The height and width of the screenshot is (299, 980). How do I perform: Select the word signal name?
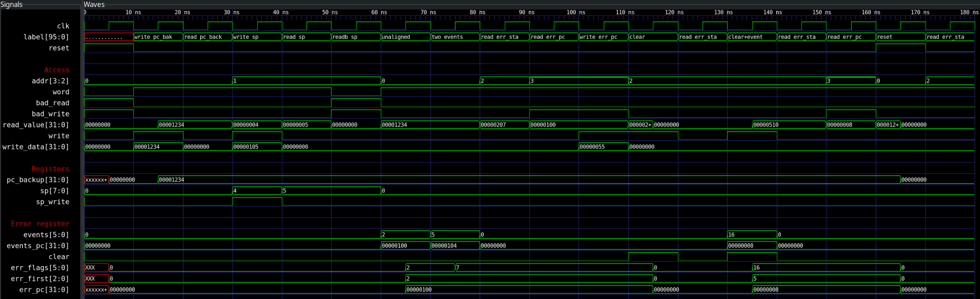61,92
